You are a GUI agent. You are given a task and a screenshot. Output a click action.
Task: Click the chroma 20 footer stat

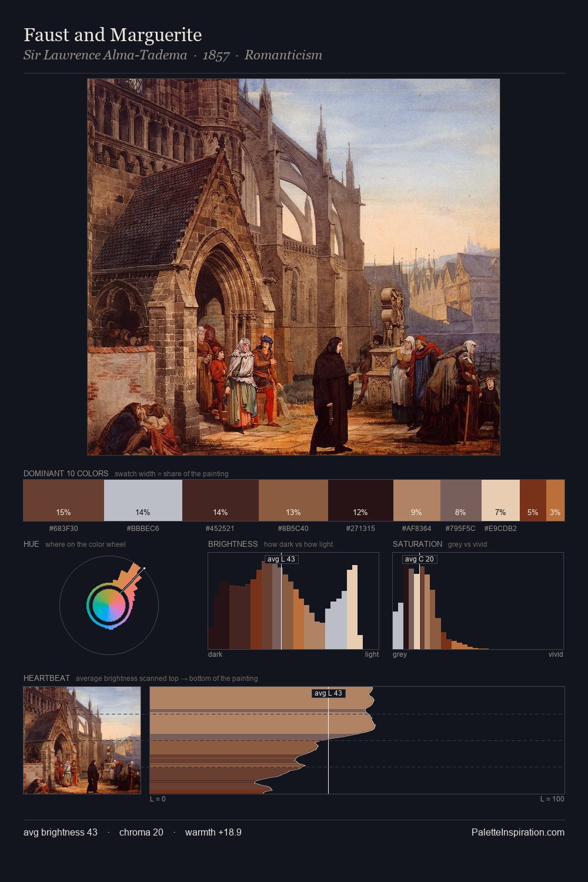tap(141, 833)
